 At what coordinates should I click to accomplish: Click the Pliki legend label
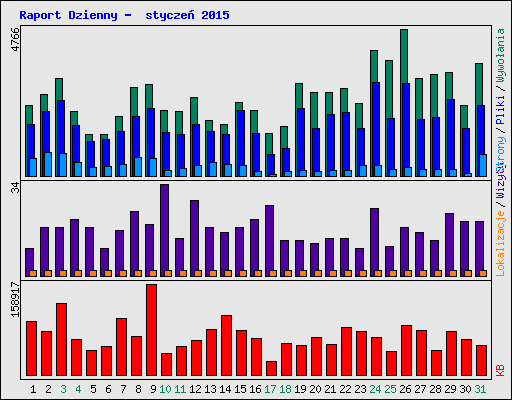click(501, 110)
